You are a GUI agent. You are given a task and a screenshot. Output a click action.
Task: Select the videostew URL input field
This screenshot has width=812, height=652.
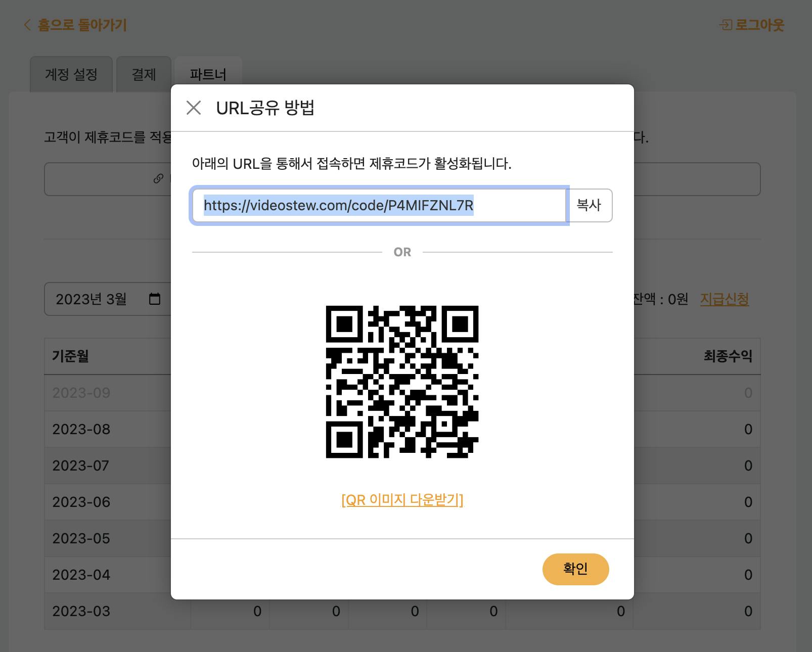point(379,205)
